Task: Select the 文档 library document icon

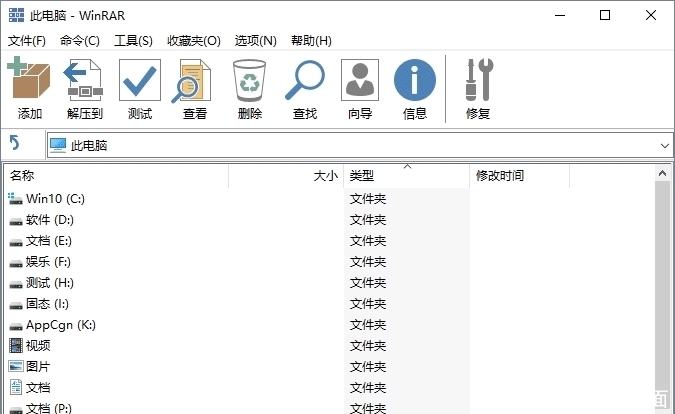Action: pos(16,387)
